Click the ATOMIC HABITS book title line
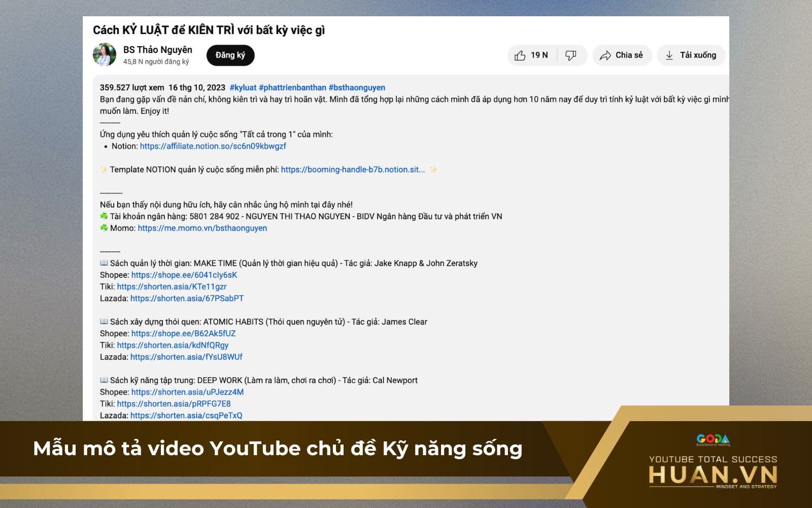This screenshot has height=508, width=812. [x=263, y=322]
